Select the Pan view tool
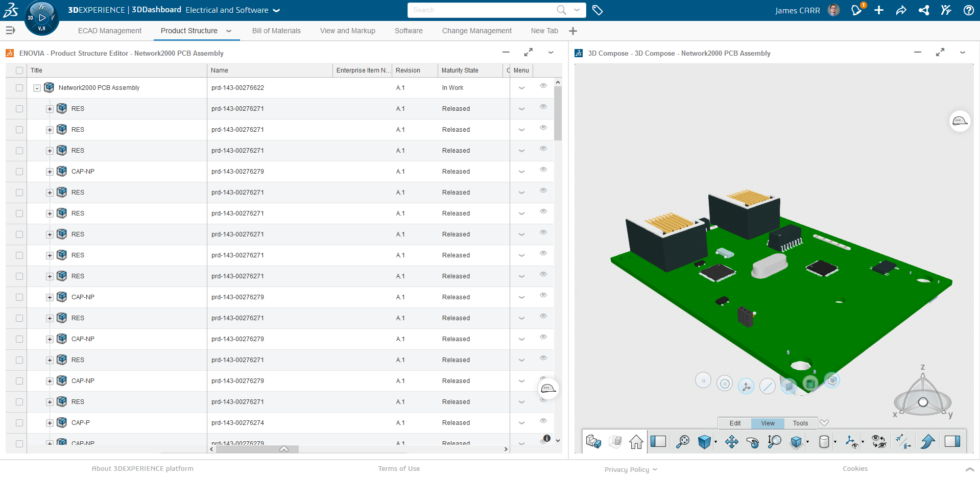This screenshot has width=980, height=477. 731,442
